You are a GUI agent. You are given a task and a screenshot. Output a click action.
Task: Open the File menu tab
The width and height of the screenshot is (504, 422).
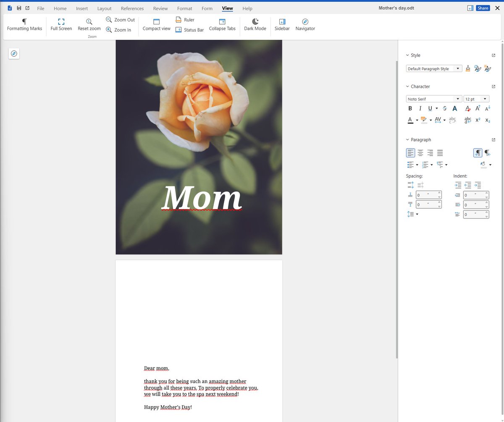pos(41,8)
